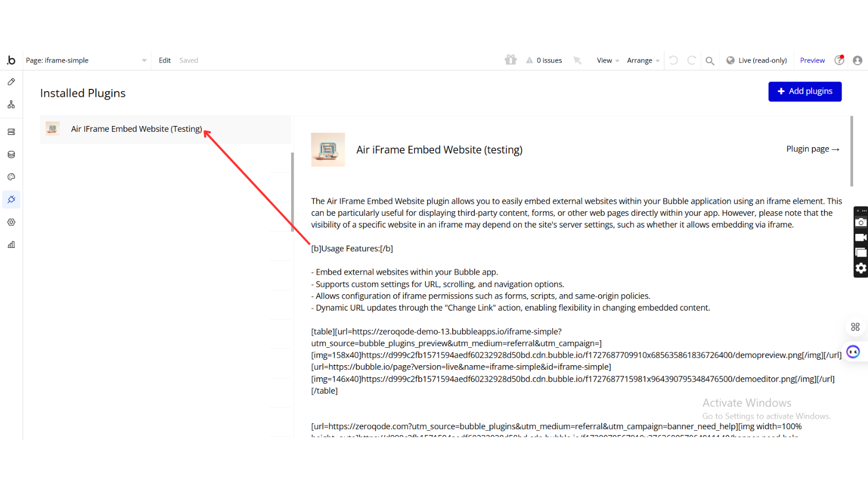
Task: Open Live (read-only) version selector
Action: click(x=757, y=60)
